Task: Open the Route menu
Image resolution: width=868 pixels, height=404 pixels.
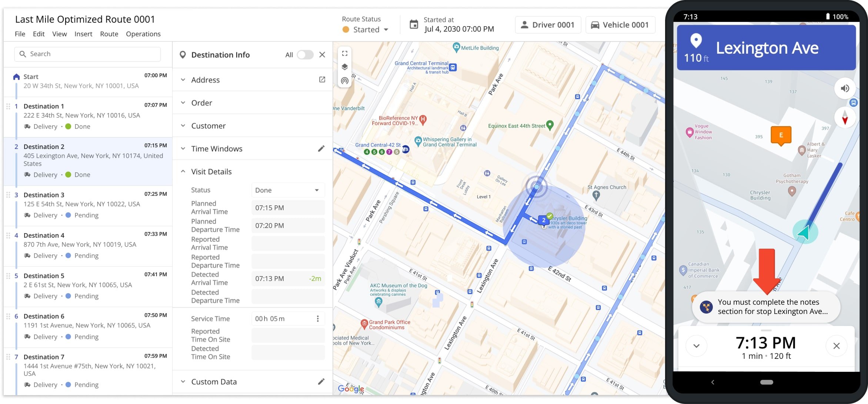Action: [109, 34]
